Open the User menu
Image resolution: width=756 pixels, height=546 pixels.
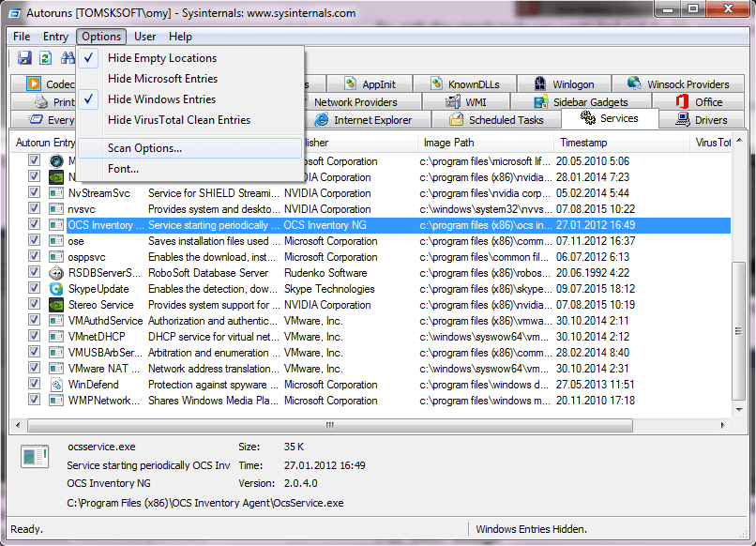click(x=144, y=37)
